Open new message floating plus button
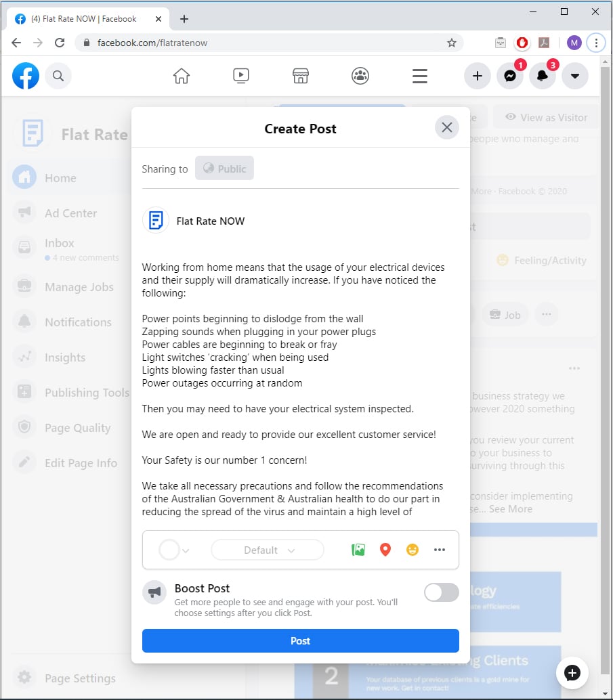613x700 pixels. [x=572, y=672]
